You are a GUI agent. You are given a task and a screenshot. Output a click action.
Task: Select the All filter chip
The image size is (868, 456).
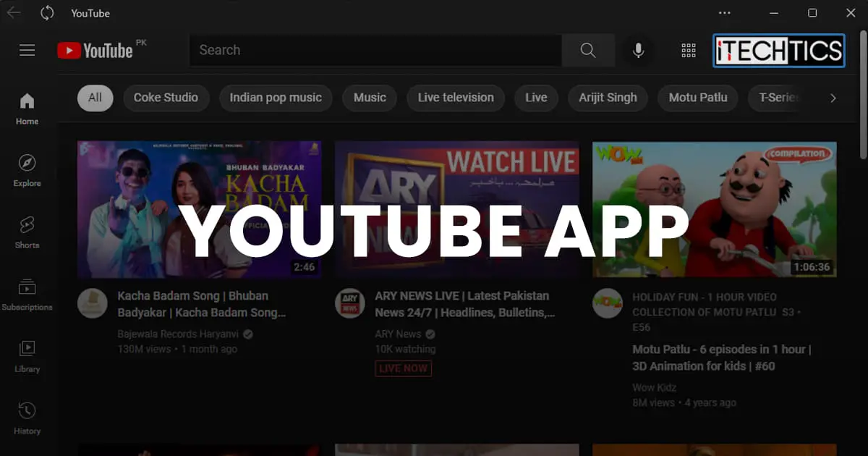[x=95, y=98]
